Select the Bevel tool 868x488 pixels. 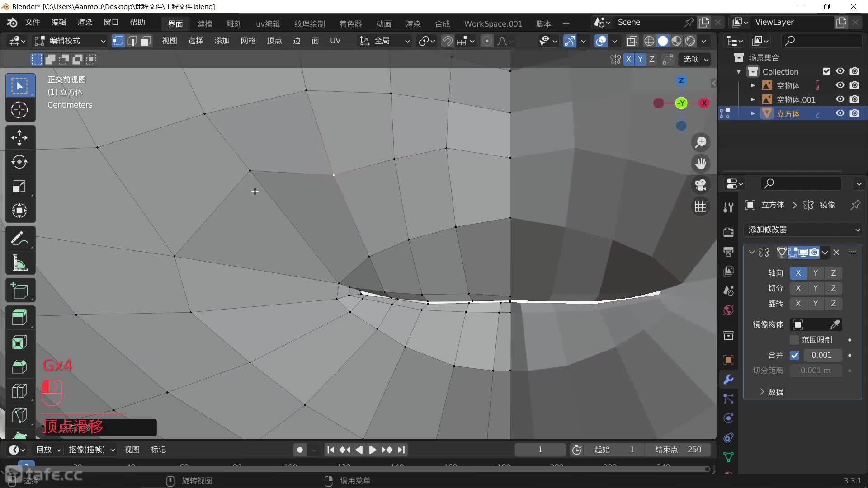pyautogui.click(x=19, y=366)
